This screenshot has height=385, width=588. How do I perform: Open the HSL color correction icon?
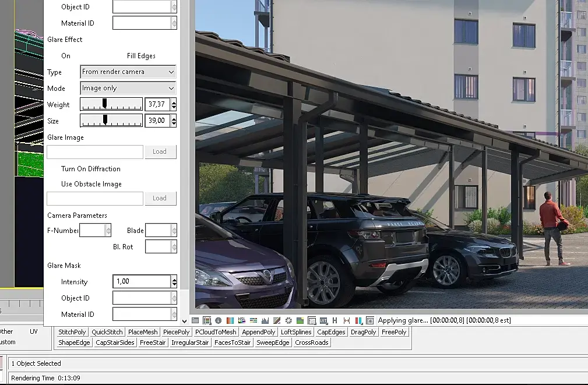point(242,320)
